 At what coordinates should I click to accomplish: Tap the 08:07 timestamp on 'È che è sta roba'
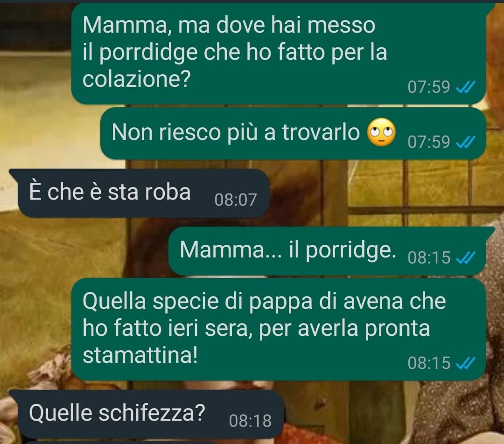pyautogui.click(x=236, y=200)
